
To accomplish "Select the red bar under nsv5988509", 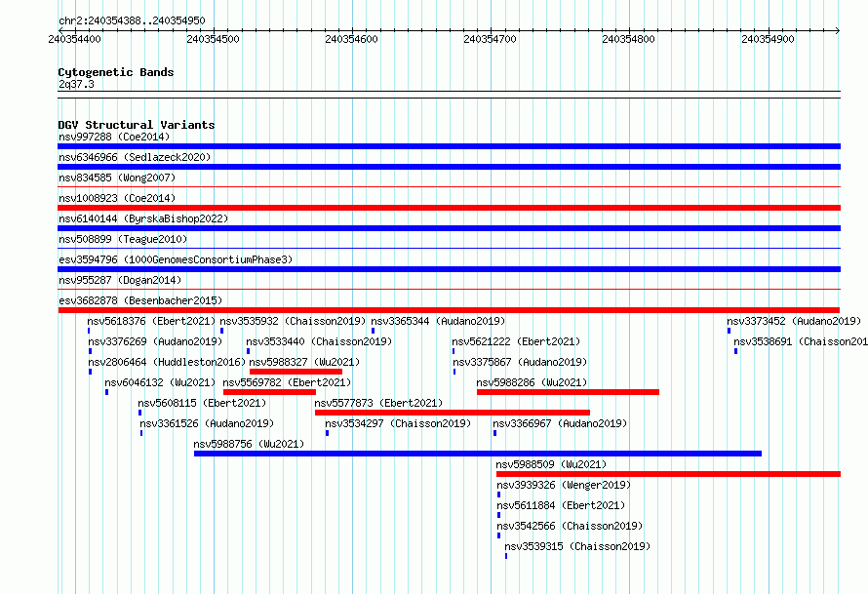I will pos(669,474).
